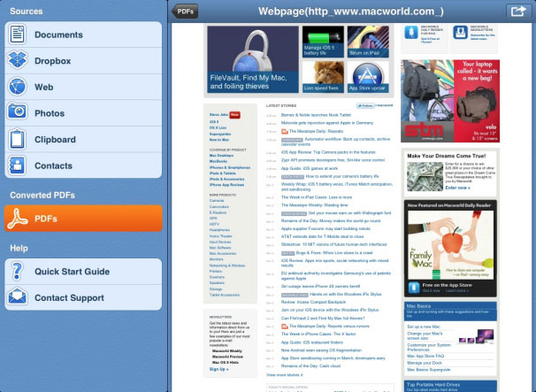
Task: Open the Documents source icon
Action: click(x=17, y=35)
